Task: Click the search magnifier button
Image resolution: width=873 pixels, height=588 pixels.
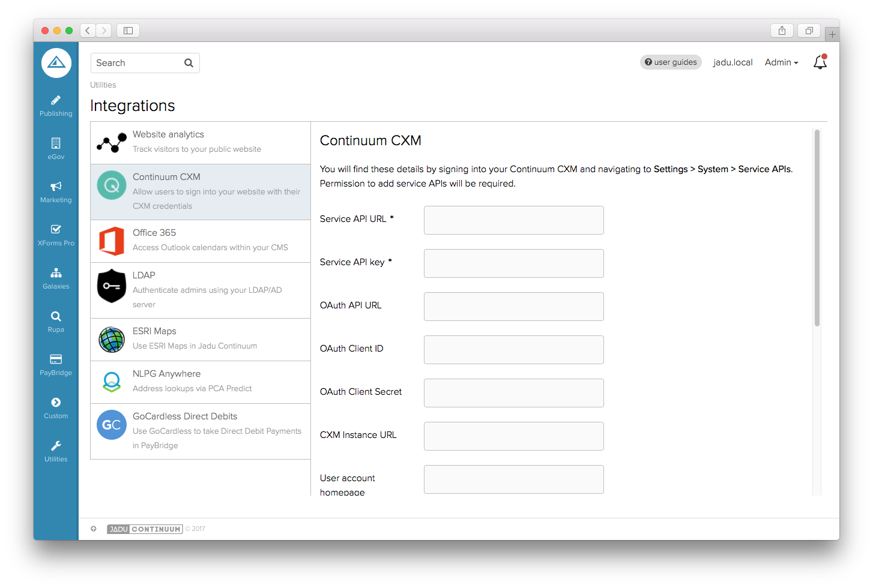Action: pyautogui.click(x=189, y=63)
